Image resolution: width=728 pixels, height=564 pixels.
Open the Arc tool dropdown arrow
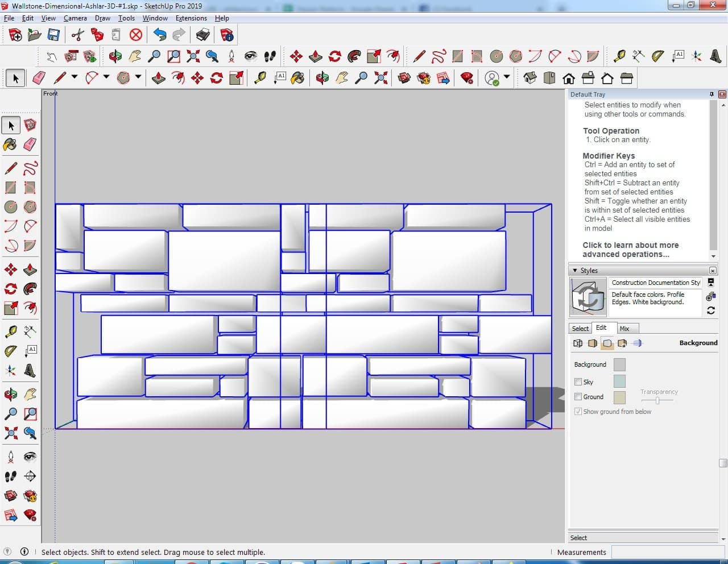coord(106,77)
